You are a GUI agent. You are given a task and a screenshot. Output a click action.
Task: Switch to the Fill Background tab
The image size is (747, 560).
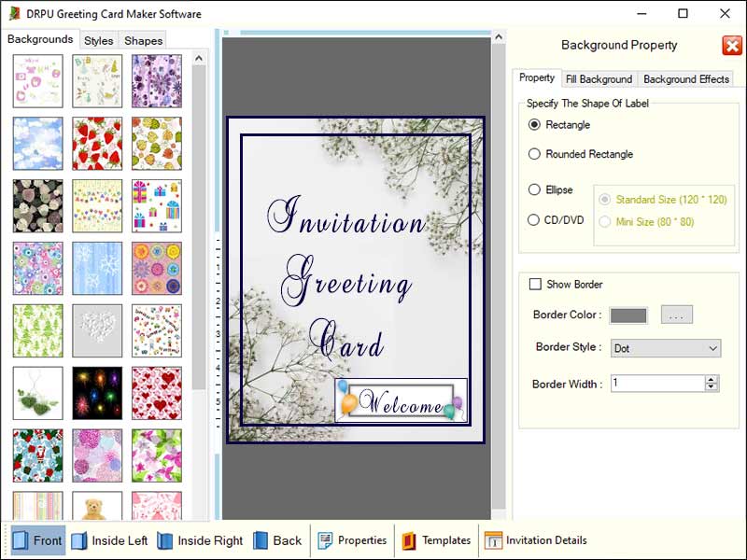[599, 79]
